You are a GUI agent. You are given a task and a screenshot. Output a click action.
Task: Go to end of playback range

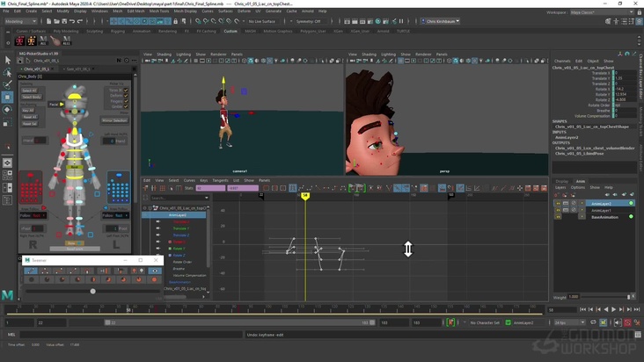pyautogui.click(x=637, y=309)
